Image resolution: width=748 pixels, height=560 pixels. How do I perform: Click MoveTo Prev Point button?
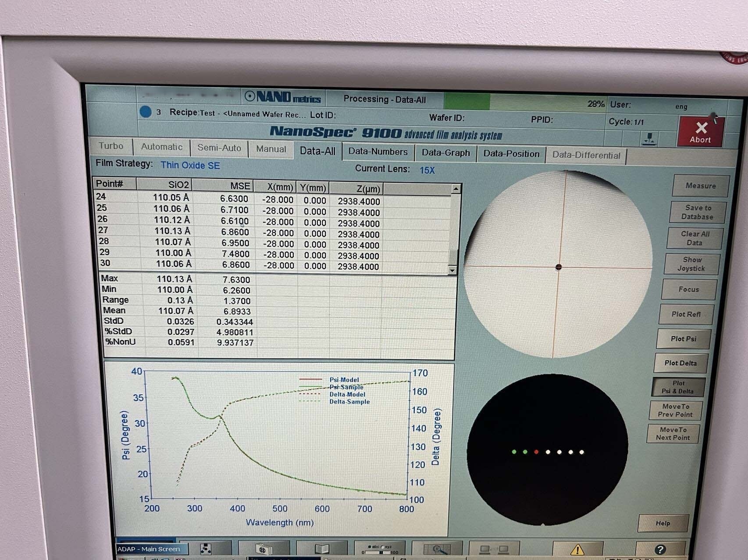click(675, 411)
